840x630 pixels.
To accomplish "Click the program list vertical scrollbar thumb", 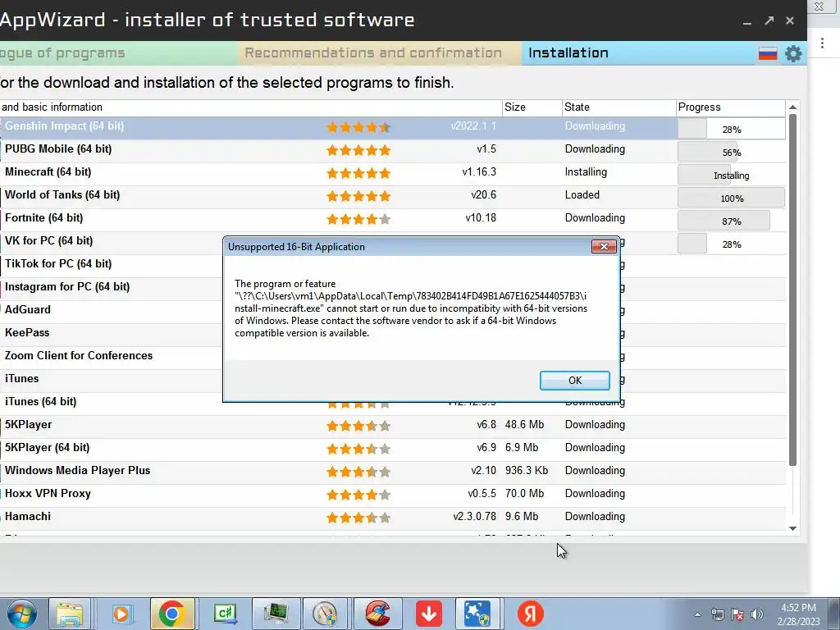I will point(793,290).
